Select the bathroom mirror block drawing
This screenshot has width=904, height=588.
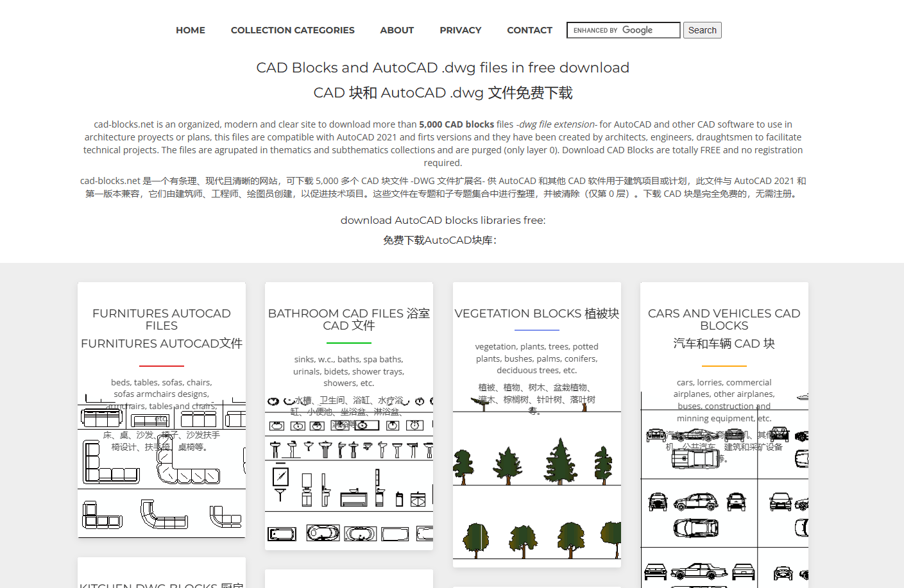pos(281,476)
